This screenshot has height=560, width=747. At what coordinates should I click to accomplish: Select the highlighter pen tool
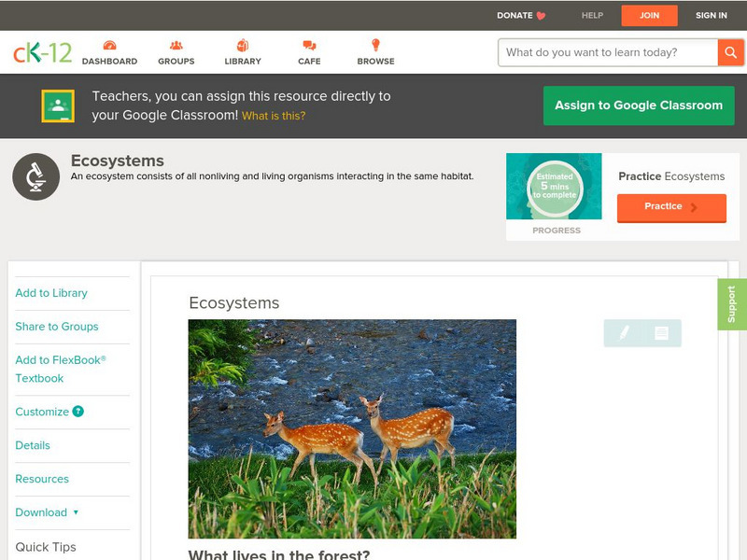(624, 333)
